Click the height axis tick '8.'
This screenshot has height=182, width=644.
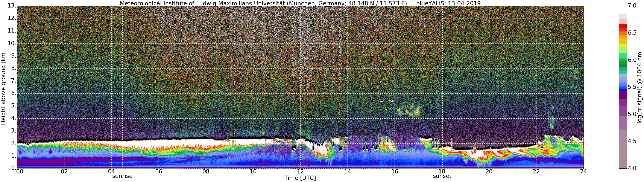pyautogui.click(x=13, y=68)
